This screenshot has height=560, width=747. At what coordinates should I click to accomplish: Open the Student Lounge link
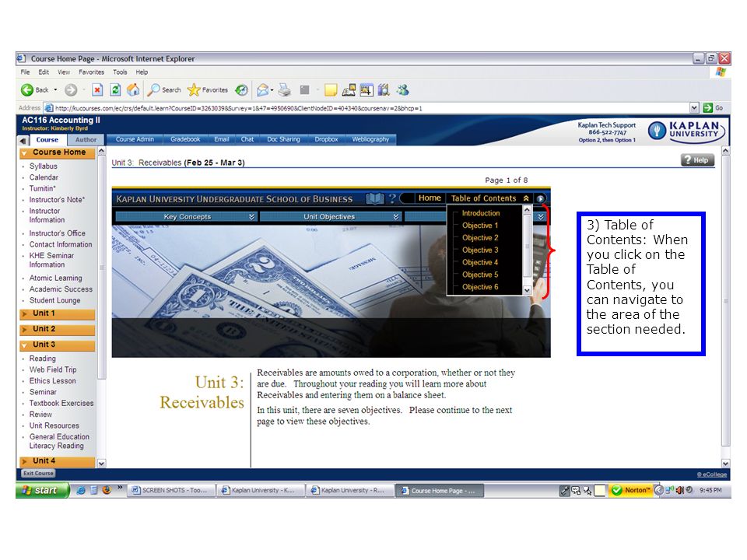[x=54, y=300]
